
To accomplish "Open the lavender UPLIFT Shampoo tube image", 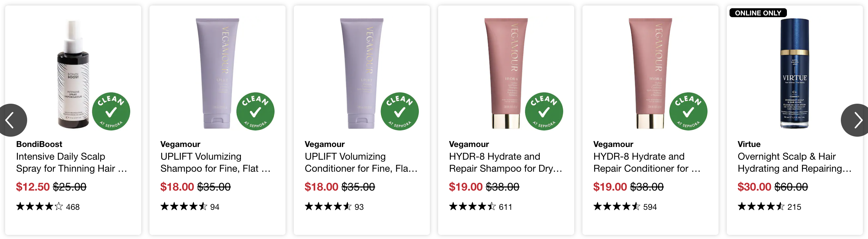I will pyautogui.click(x=218, y=73).
